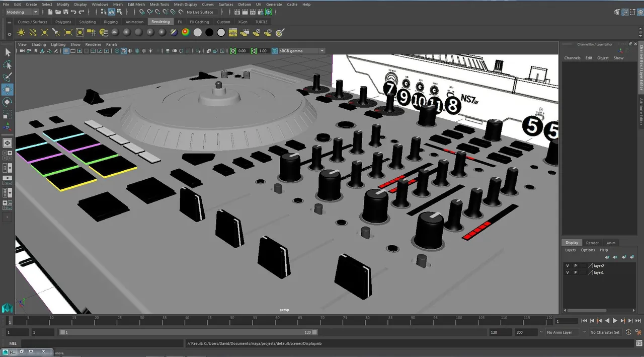Screen dimensions: 644x357
Task: Create an area light from shelf
Action: click(68, 32)
